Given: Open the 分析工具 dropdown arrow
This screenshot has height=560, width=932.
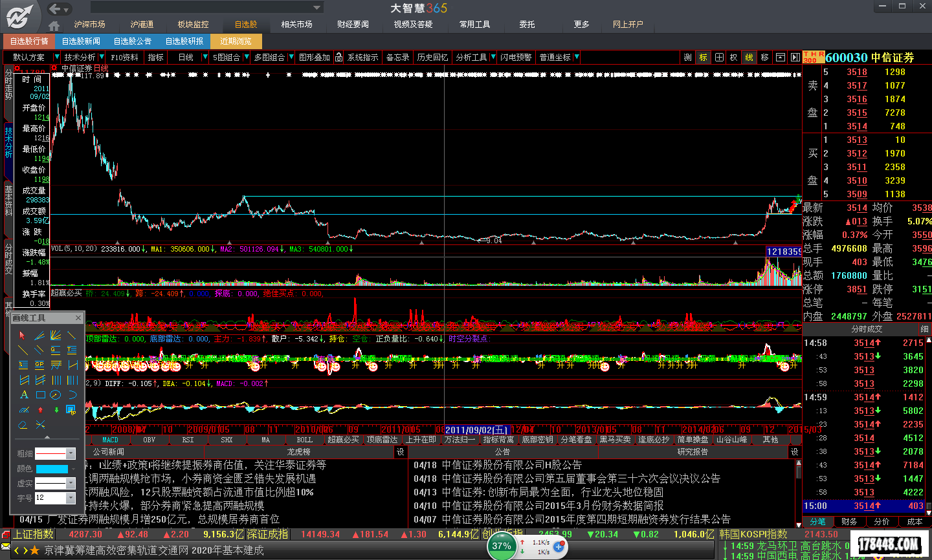Looking at the screenshot, I should [493, 58].
